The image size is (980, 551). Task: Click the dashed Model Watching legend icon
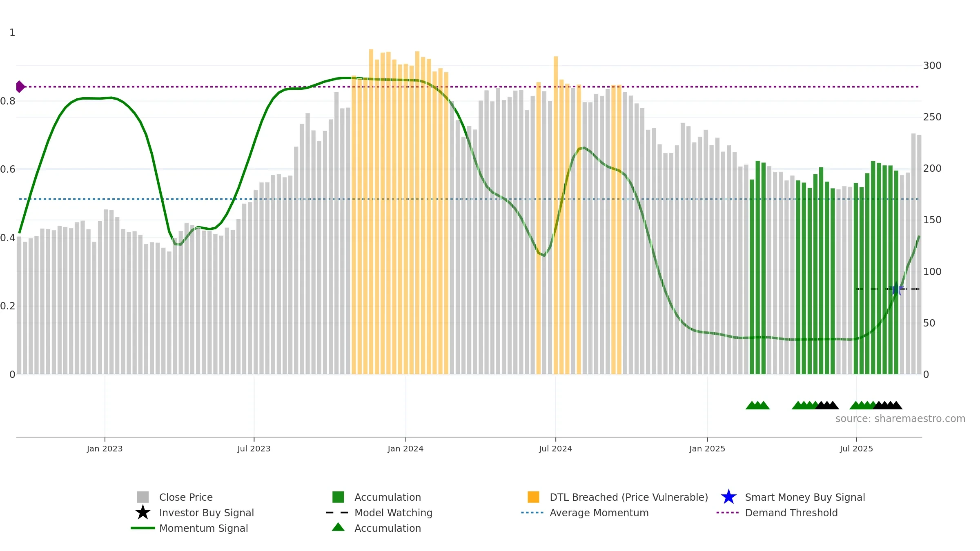click(337, 513)
